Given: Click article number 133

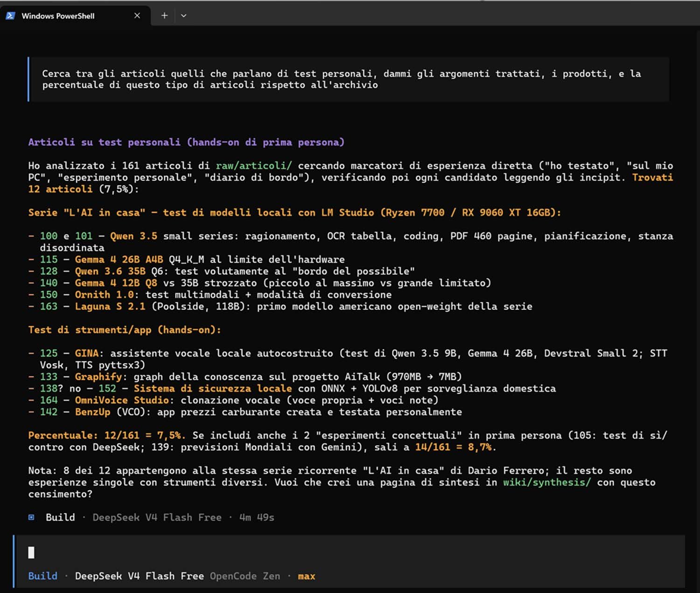Looking at the screenshot, I should (49, 377).
